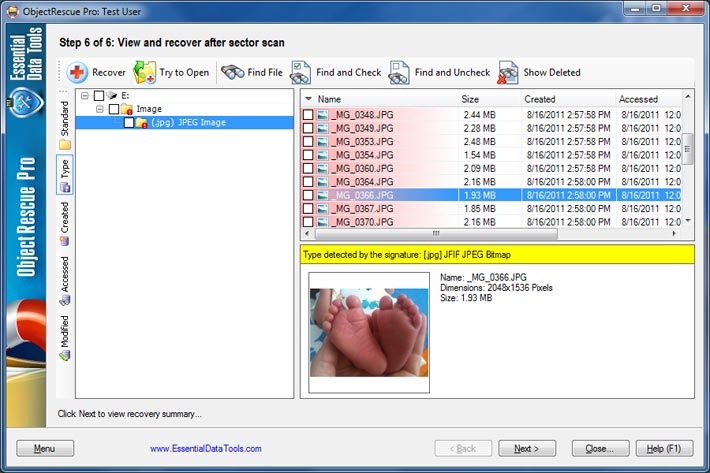Sort by the Size column header
Viewport: 710px width, 473px height.
coord(489,99)
